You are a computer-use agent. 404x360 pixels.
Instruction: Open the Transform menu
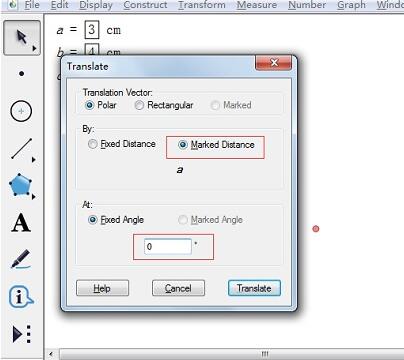(x=202, y=5)
